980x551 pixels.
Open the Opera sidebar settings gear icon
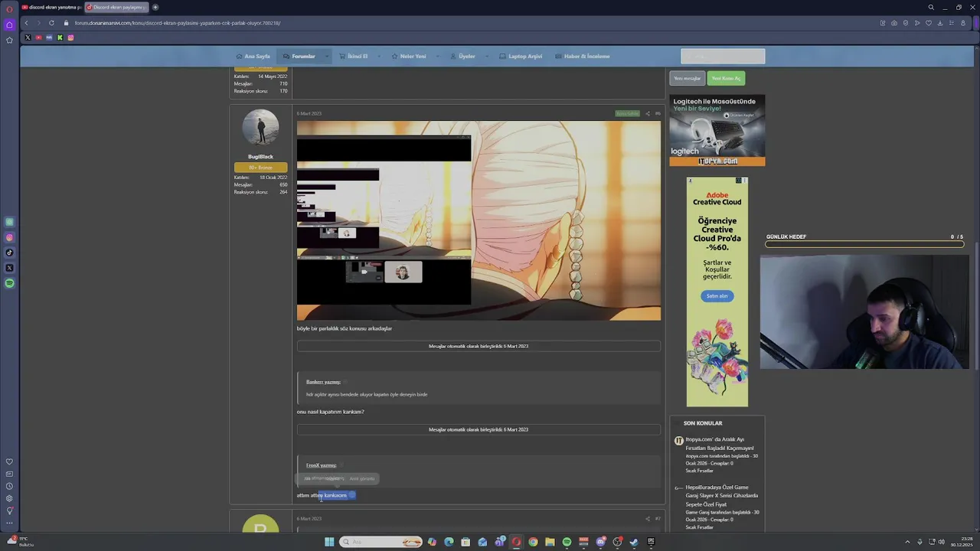pyautogui.click(x=9, y=498)
